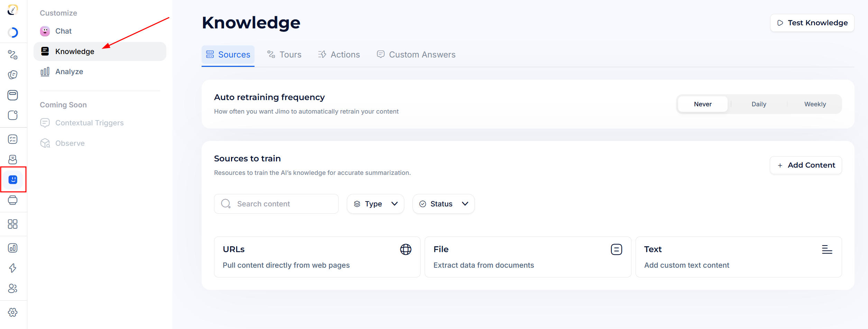This screenshot has height=329, width=868.
Task: Open Analyze in the Customize menu
Action: pyautogui.click(x=69, y=72)
